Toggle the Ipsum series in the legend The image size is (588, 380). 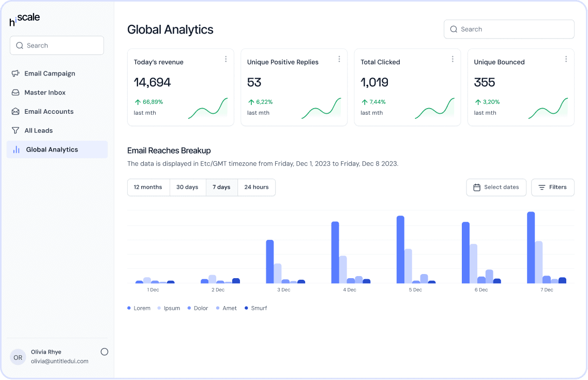click(169, 308)
